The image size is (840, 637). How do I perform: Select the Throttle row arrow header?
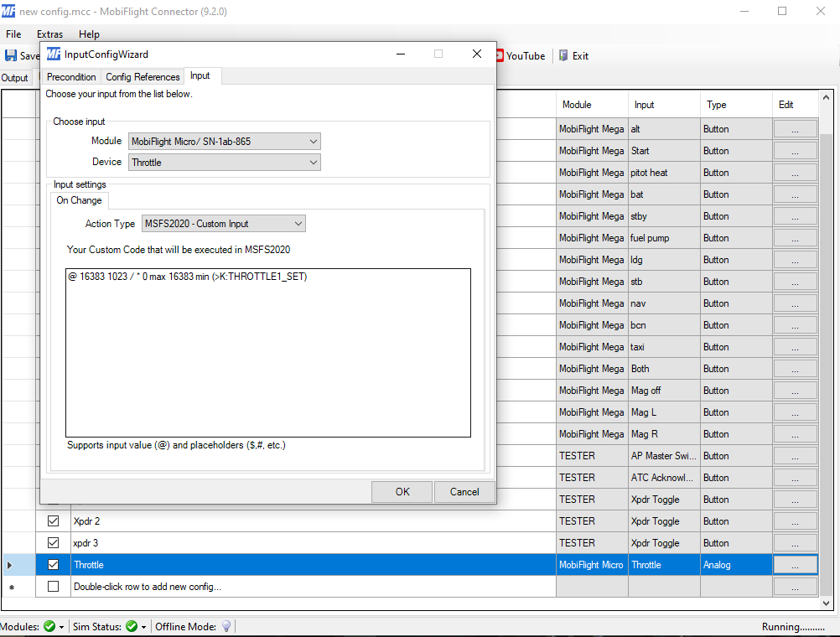[18, 565]
